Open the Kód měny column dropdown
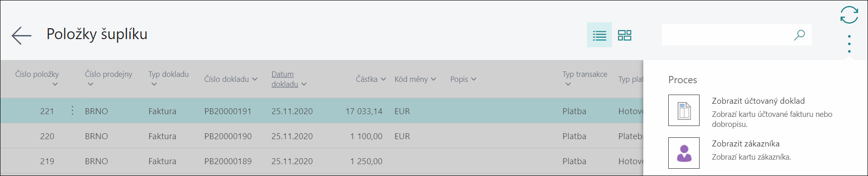This screenshot has width=868, height=176. (x=434, y=79)
